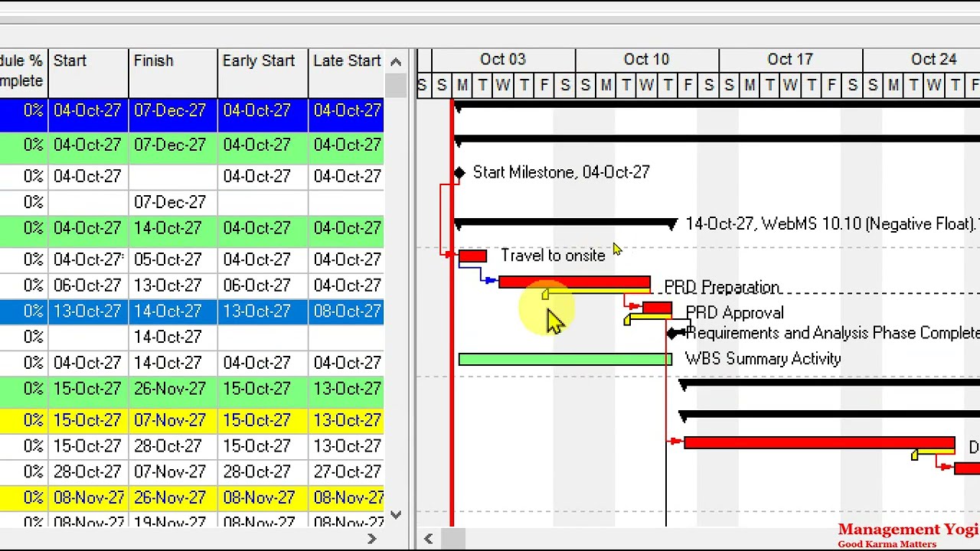Click the Gantt chart's horizontal scrollbar left arrow
The width and height of the screenshot is (980, 551).
(429, 539)
